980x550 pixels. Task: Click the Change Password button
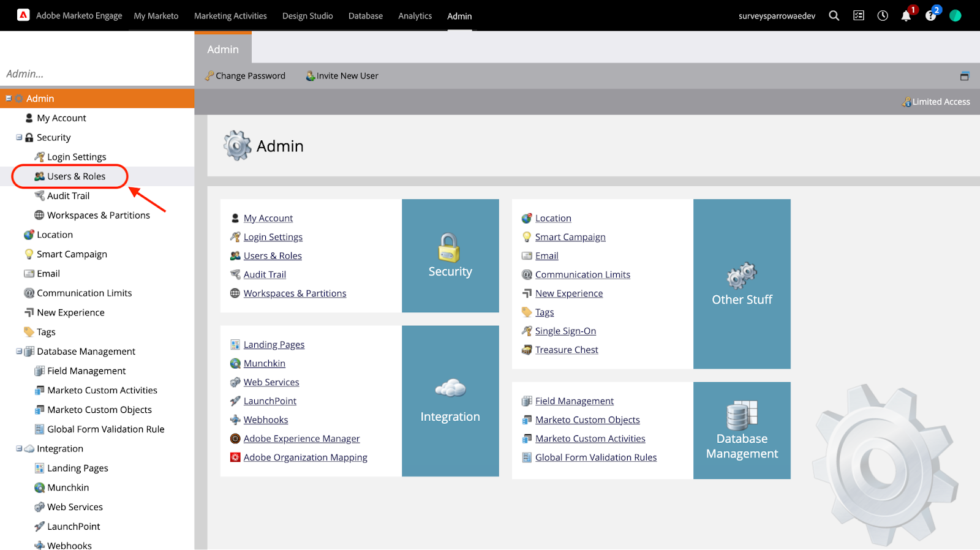pos(245,76)
